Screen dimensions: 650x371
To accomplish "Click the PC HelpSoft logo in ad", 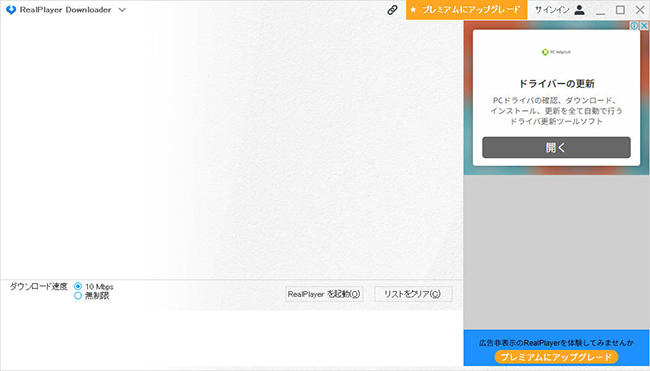I will (556, 52).
